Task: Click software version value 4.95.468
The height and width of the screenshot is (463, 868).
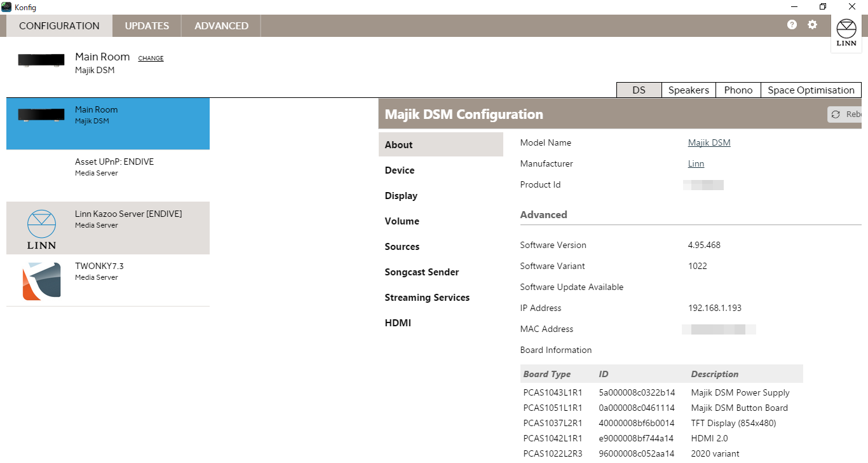Action: 704,245
